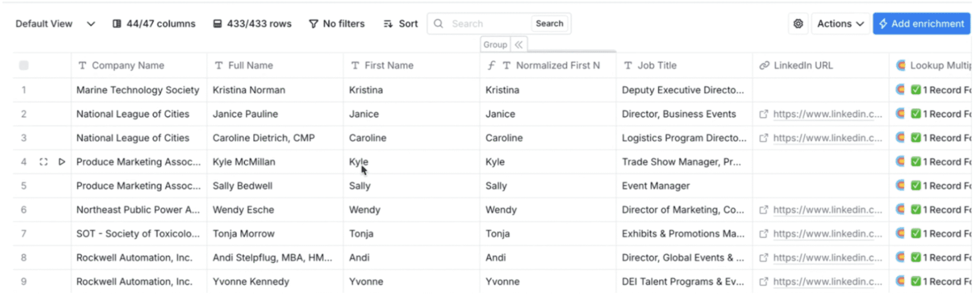Open the settings gear icon
This screenshot has width=980, height=306.
(798, 23)
